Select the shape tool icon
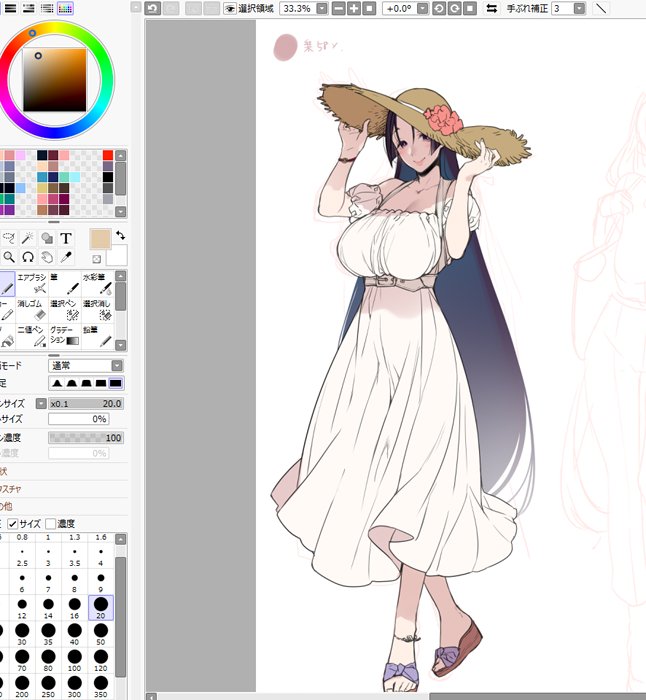This screenshot has height=700, width=646. 47,238
